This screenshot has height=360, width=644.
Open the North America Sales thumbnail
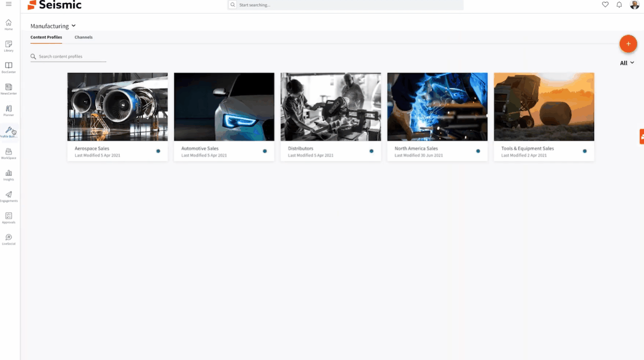[437, 107]
